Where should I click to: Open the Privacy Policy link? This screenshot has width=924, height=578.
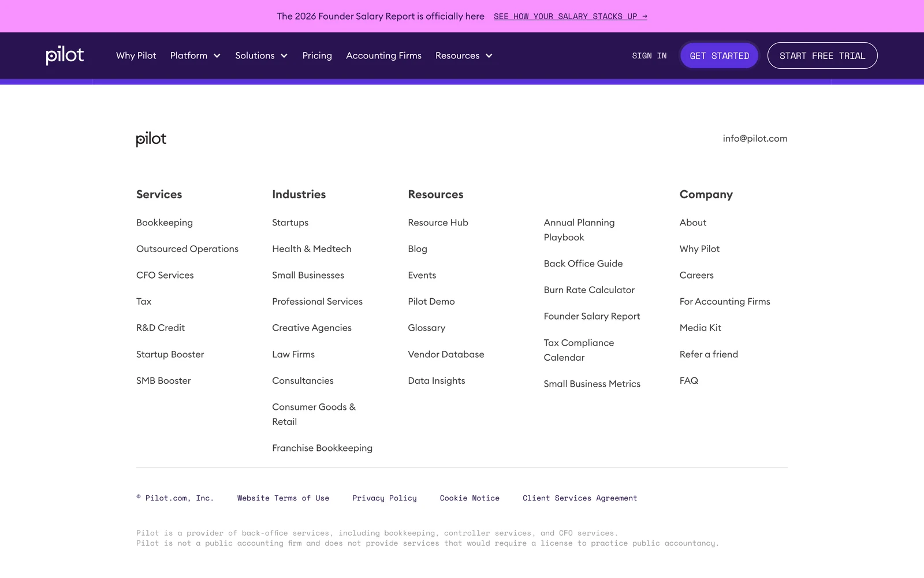click(x=385, y=498)
